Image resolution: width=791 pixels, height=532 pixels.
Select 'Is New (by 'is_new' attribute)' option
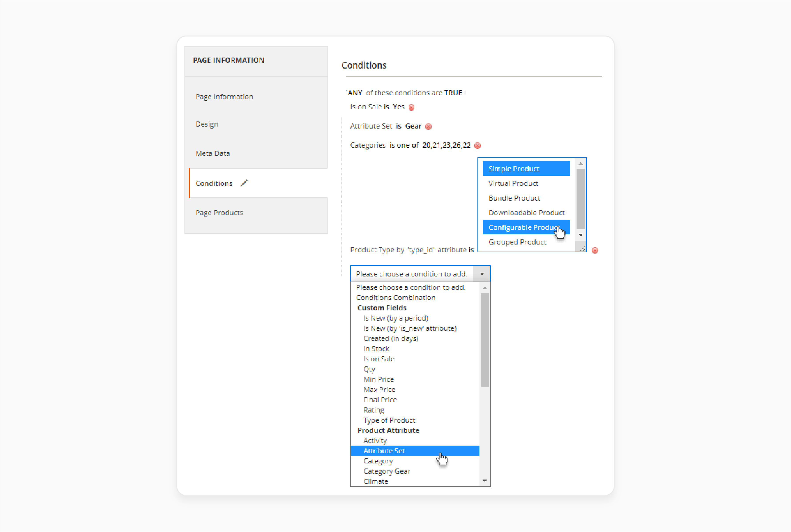click(x=415, y=329)
